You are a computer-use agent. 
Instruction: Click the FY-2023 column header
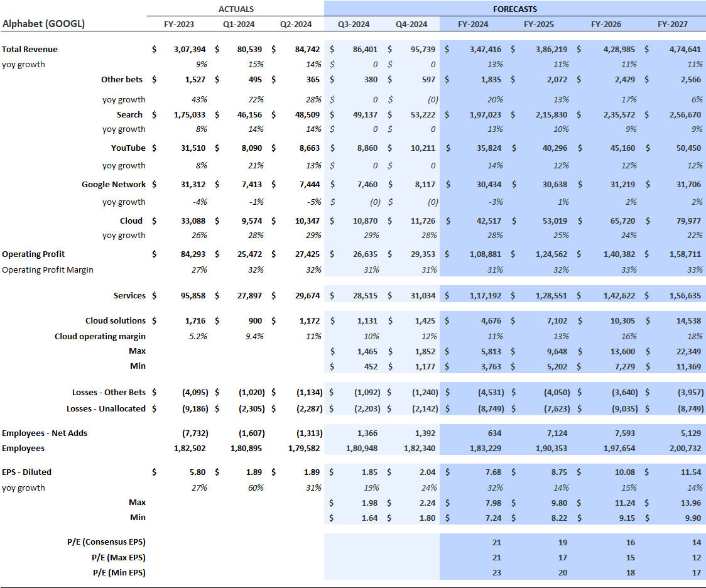click(x=179, y=24)
